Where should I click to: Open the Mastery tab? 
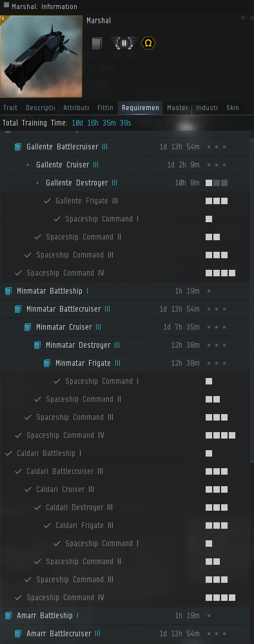(177, 108)
